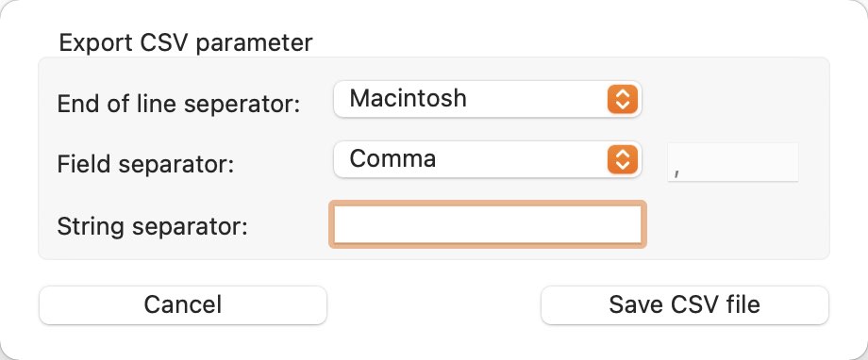Click the orange chevrons beside Comma

point(622,160)
